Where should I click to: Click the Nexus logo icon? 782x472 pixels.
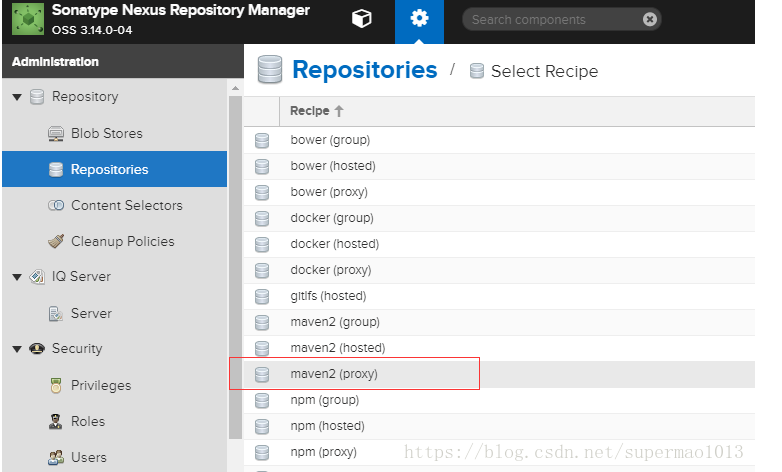point(28,19)
